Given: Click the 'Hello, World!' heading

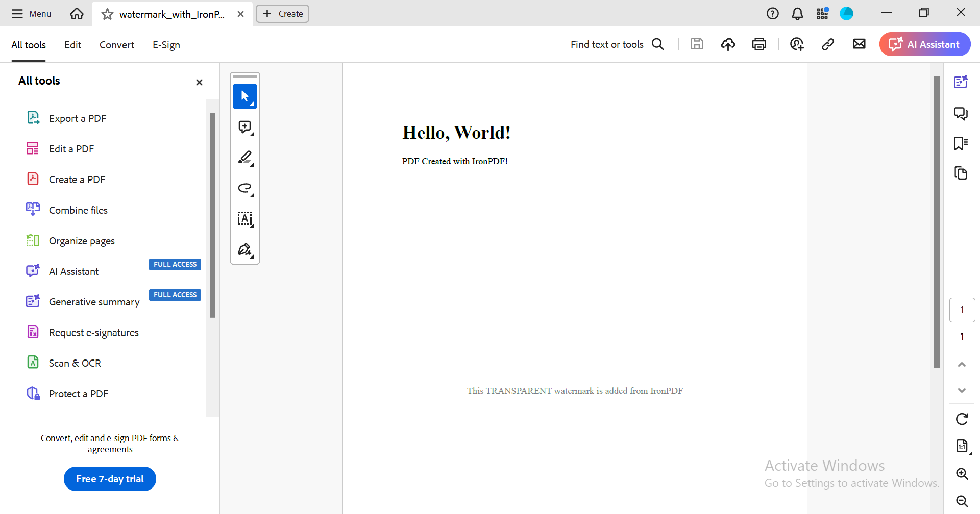Looking at the screenshot, I should [456, 133].
